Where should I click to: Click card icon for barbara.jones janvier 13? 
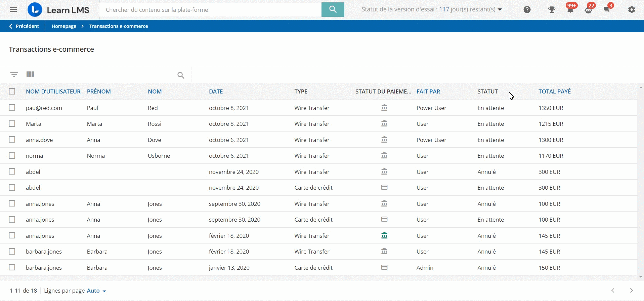click(x=384, y=267)
